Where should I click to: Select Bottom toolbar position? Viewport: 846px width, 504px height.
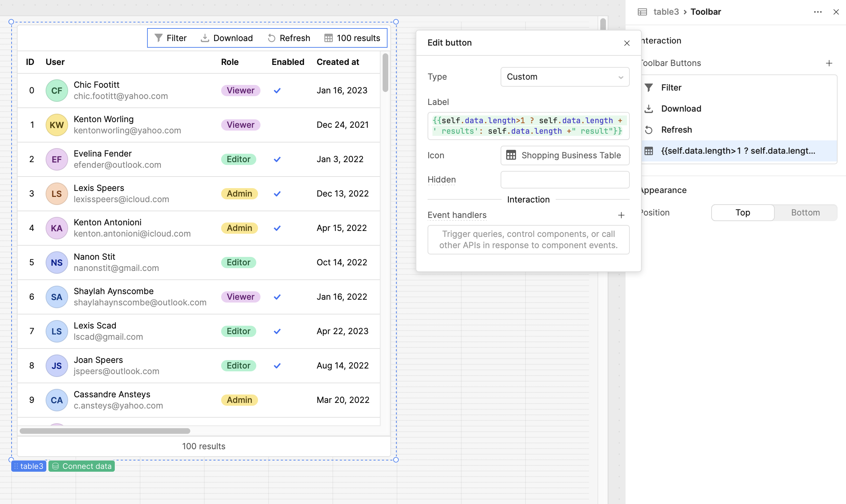click(805, 213)
